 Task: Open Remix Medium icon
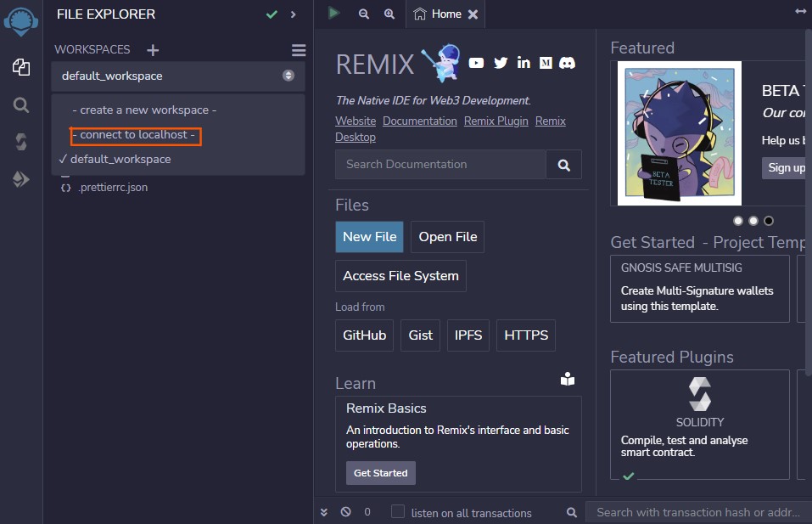pos(546,63)
